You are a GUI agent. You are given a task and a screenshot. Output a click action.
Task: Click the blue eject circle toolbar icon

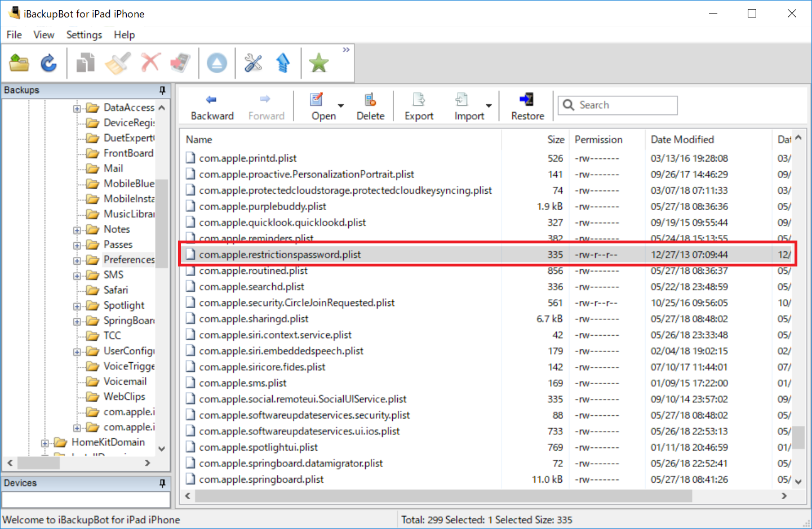coord(217,63)
